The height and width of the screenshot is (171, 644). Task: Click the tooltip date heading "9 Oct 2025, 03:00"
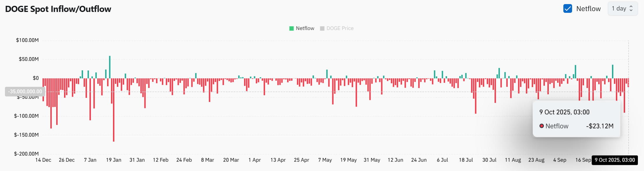(x=564, y=112)
